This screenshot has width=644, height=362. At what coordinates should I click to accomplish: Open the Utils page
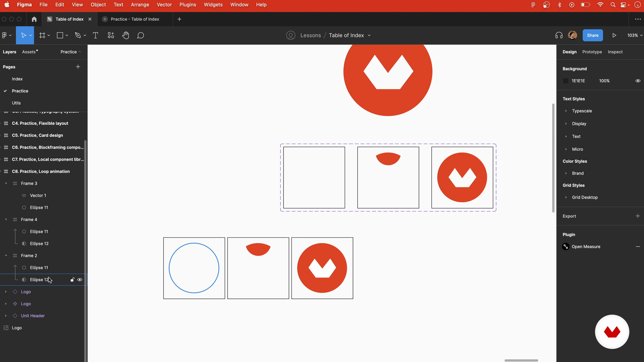tap(16, 103)
